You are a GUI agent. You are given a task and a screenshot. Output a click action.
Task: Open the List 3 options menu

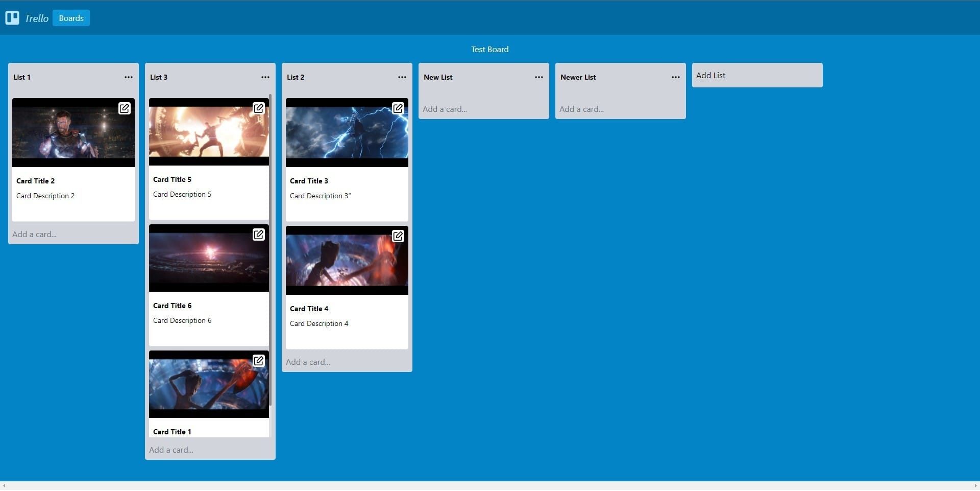pos(265,77)
